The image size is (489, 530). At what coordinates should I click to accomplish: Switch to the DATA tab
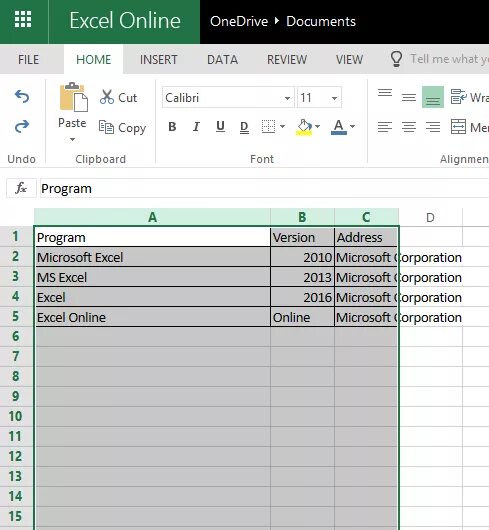(x=222, y=59)
